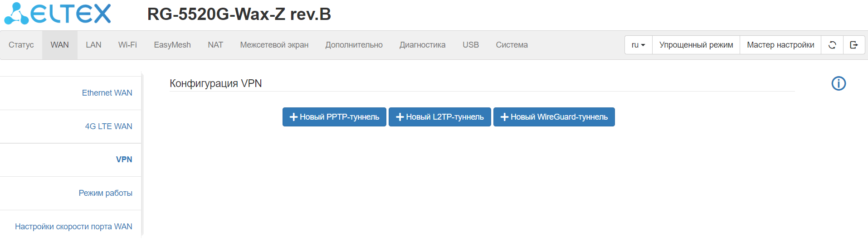
Task: Create a new L2TP tunnel
Action: [439, 117]
